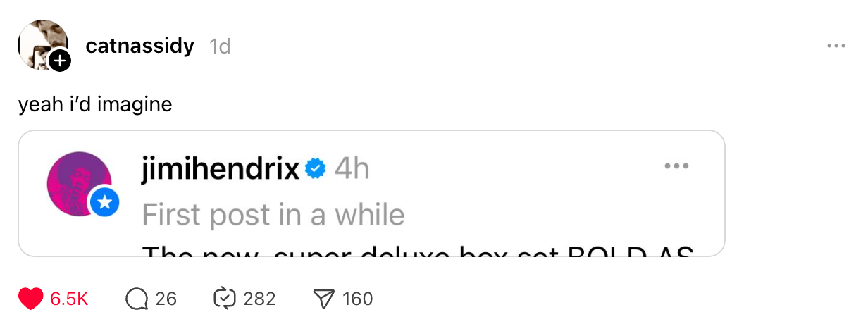Visit the catnassidy username link

pos(139,46)
